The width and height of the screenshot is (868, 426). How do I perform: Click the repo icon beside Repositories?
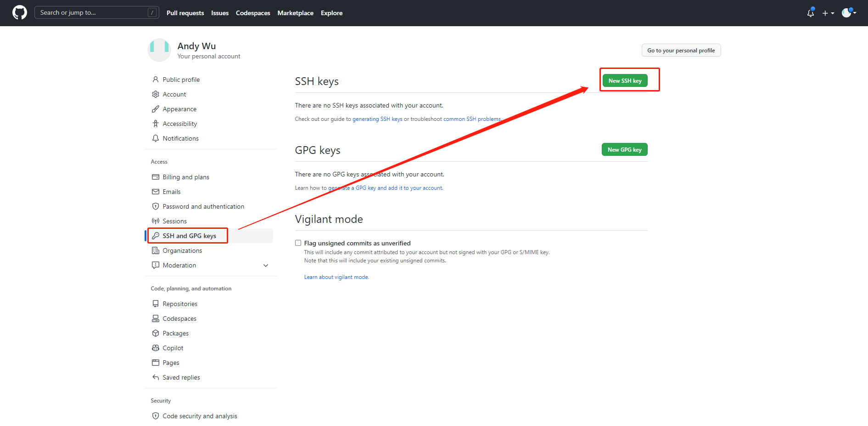[156, 304]
